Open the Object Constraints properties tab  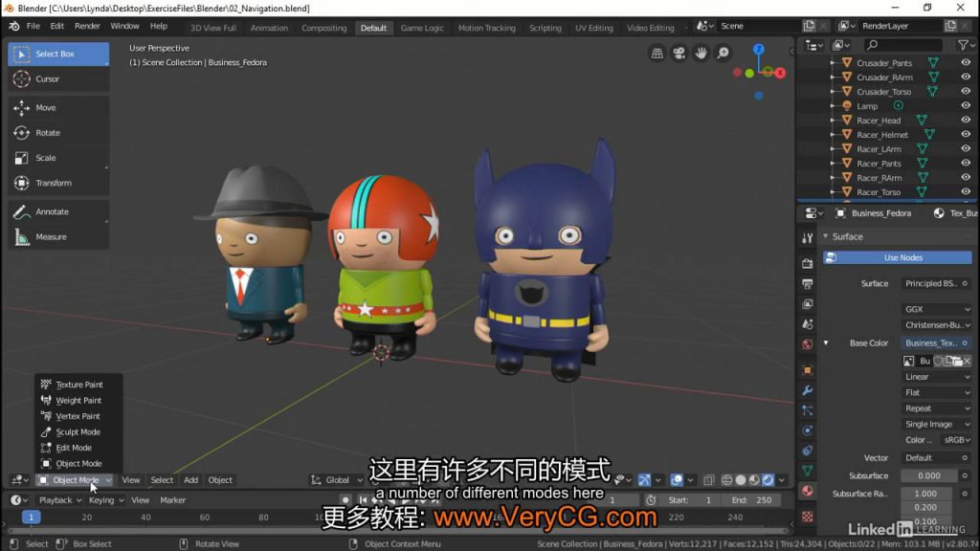click(808, 451)
